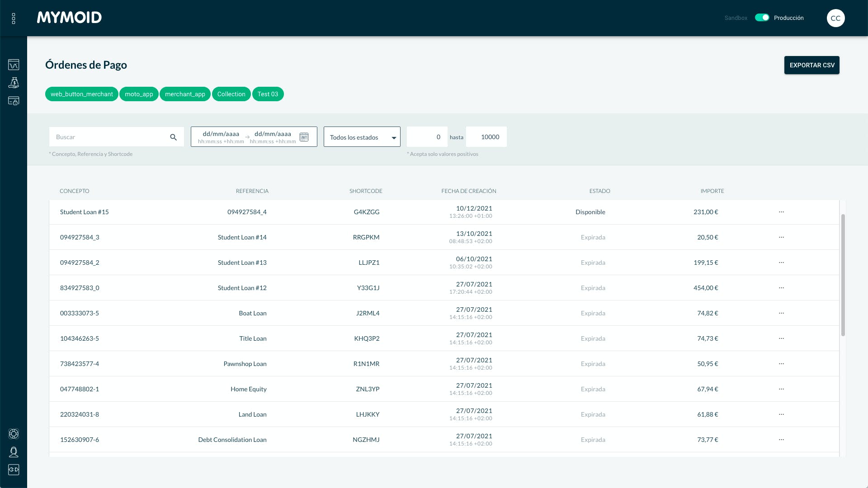This screenshot has width=868, height=488.
Task: Toggle the Collection filter chip
Action: point(231,94)
